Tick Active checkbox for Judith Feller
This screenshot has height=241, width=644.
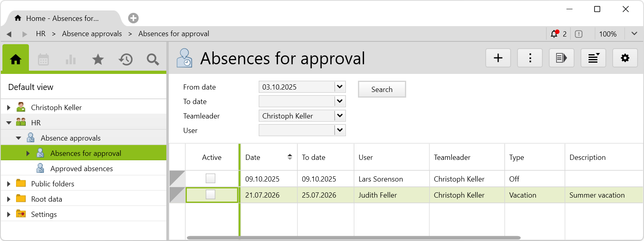coord(211,195)
